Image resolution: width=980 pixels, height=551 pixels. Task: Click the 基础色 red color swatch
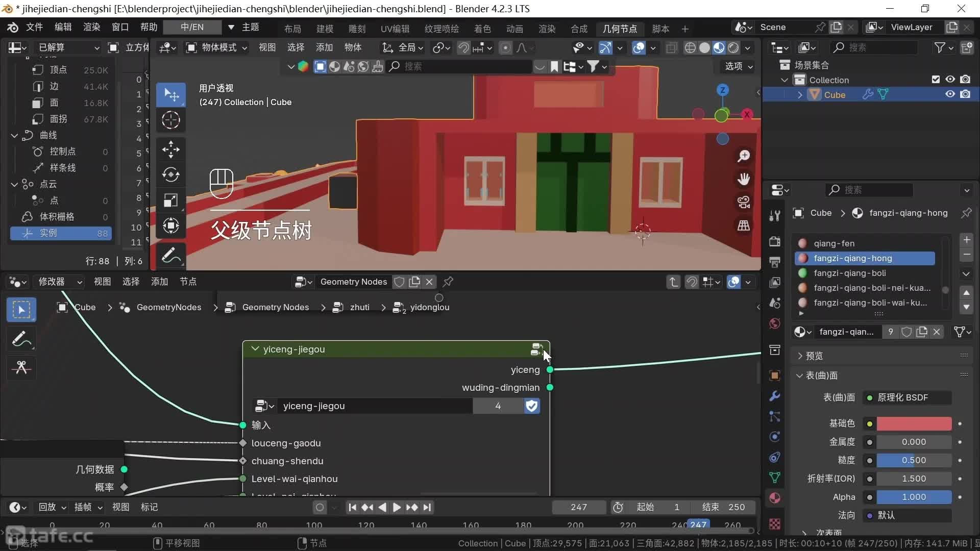tap(914, 423)
